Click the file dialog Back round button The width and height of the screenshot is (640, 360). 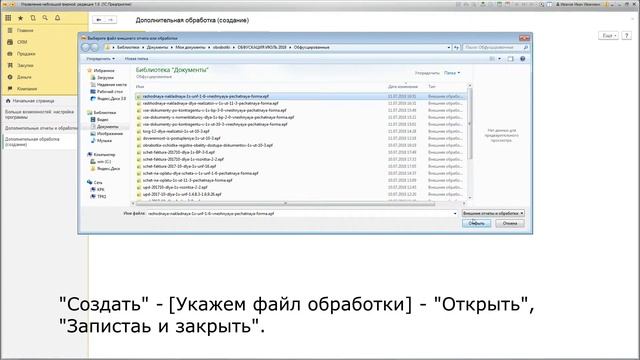85,47
